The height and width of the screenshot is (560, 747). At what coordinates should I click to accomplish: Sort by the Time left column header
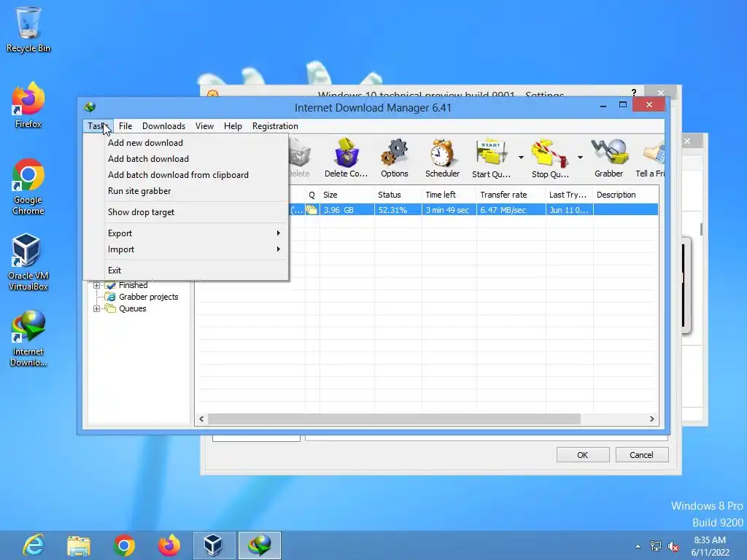449,195
